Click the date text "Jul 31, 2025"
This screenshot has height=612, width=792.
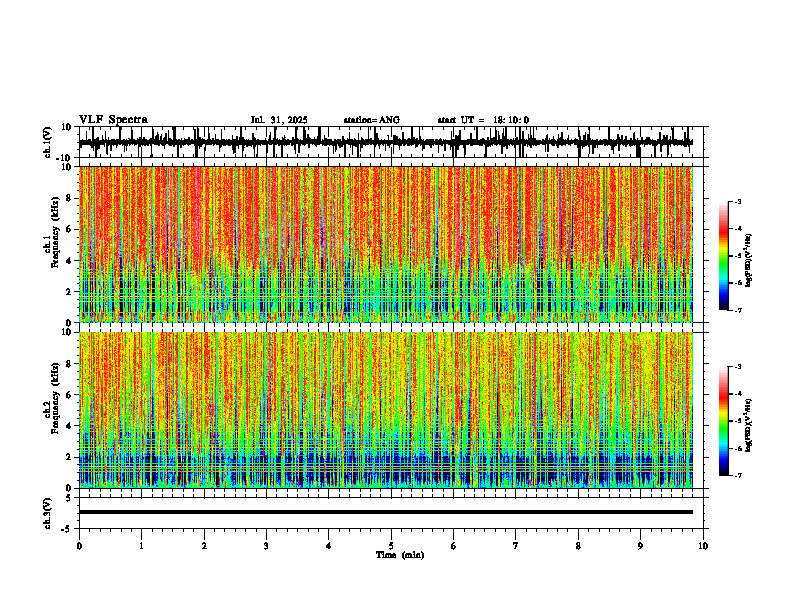click(x=279, y=120)
